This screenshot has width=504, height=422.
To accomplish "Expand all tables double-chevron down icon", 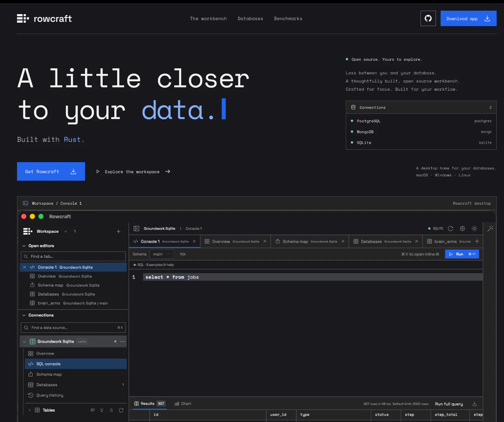I will coord(102,410).
